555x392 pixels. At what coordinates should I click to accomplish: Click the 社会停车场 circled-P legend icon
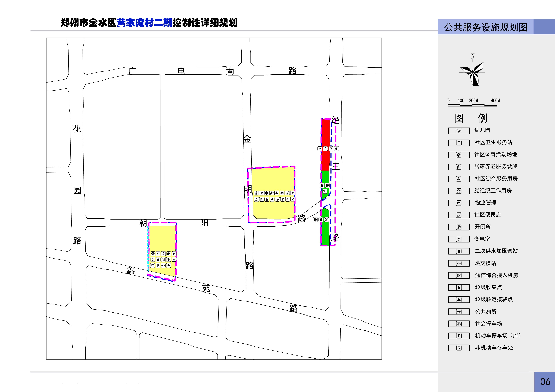click(x=459, y=324)
